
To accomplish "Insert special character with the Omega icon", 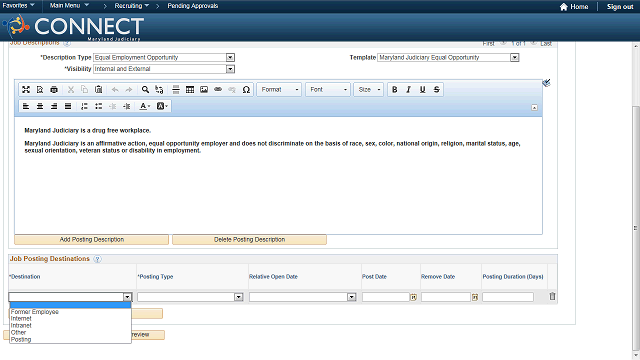I will pos(246,90).
